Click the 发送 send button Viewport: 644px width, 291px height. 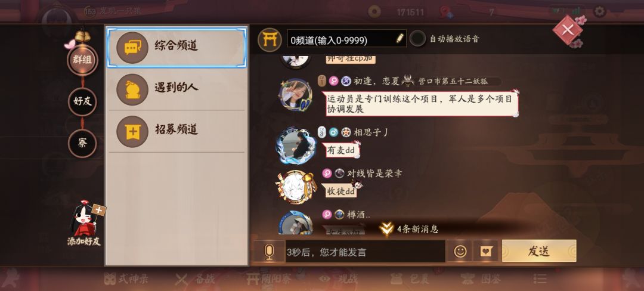(539, 251)
